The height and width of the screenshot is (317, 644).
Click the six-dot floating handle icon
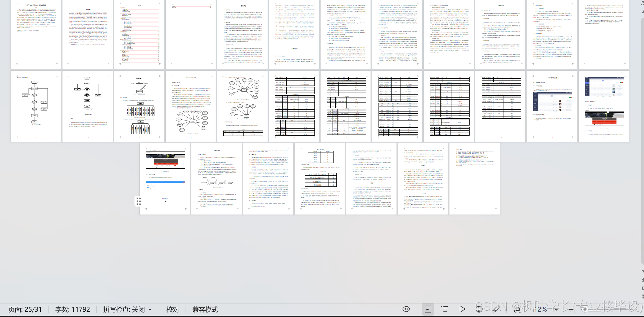tap(139, 201)
